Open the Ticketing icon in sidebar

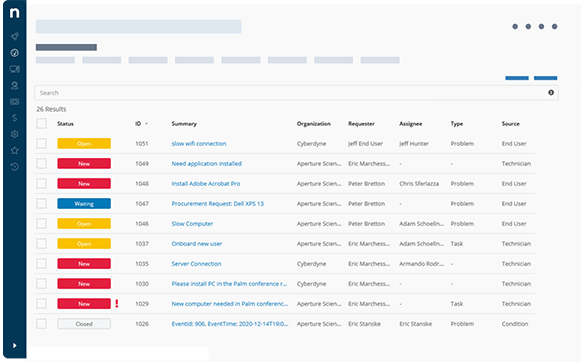click(x=15, y=101)
